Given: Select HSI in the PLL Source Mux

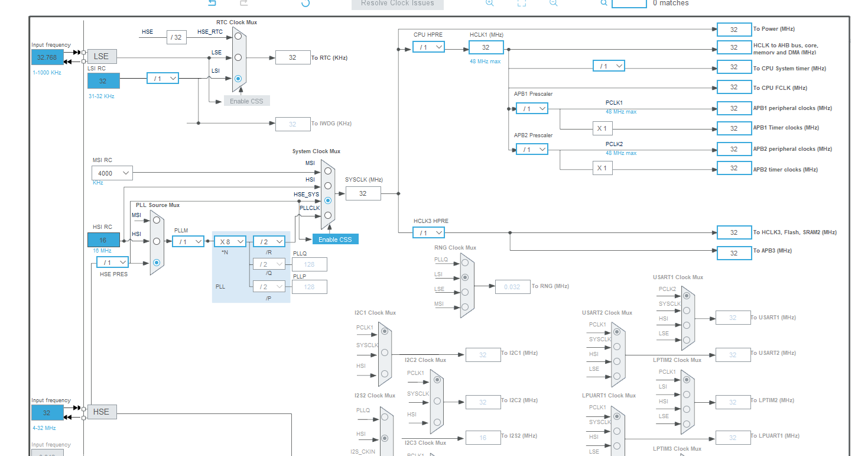Looking at the screenshot, I should 157,241.
